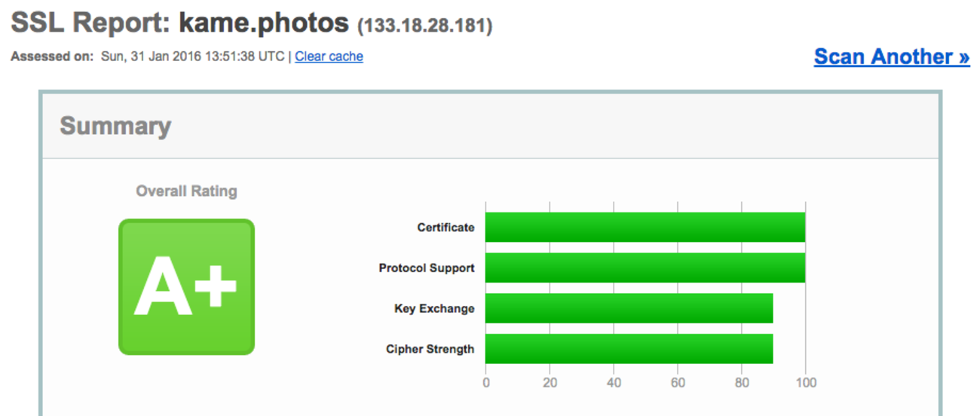This screenshot has height=416, width=980.
Task: Select the Cipher Strength score bar
Action: (629, 349)
